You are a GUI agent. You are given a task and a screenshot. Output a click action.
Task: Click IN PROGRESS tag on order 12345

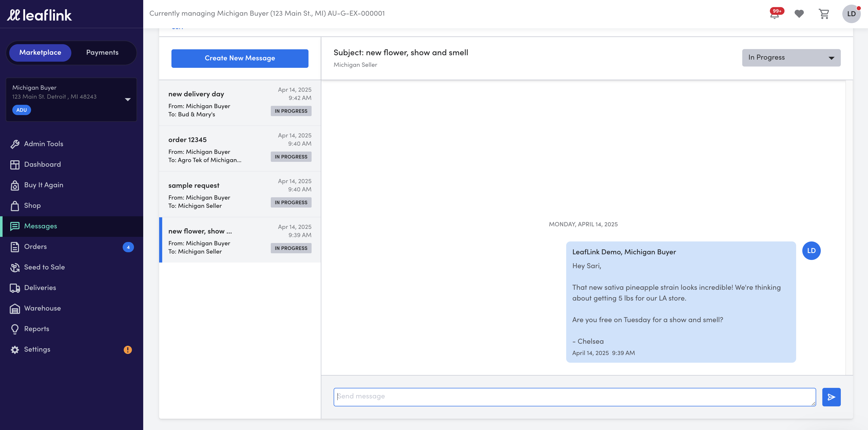point(291,157)
